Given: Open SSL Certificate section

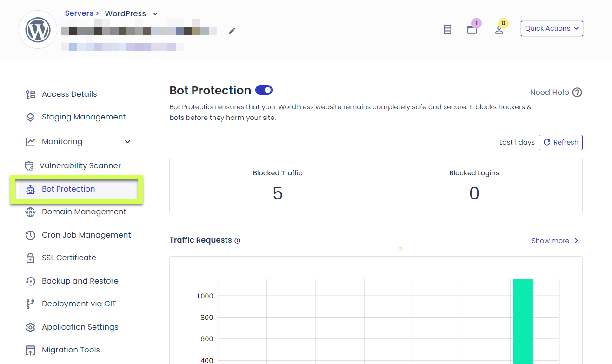Looking at the screenshot, I should 69,258.
